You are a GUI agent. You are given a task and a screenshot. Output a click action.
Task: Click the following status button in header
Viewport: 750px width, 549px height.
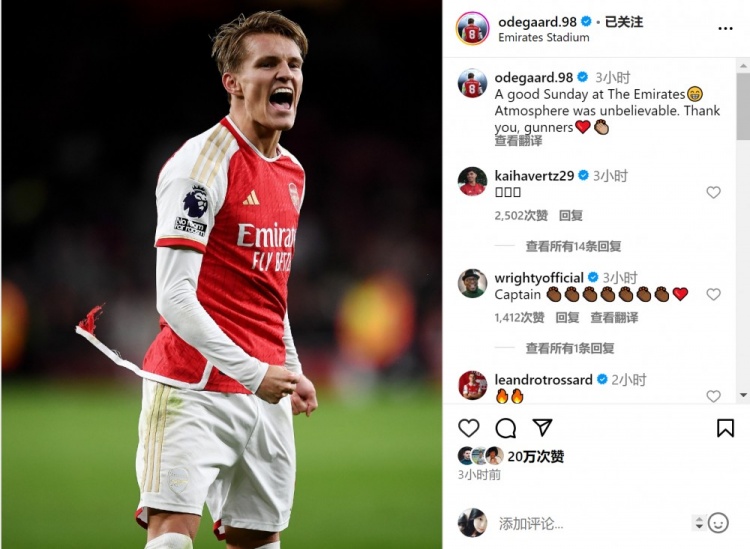(x=624, y=22)
